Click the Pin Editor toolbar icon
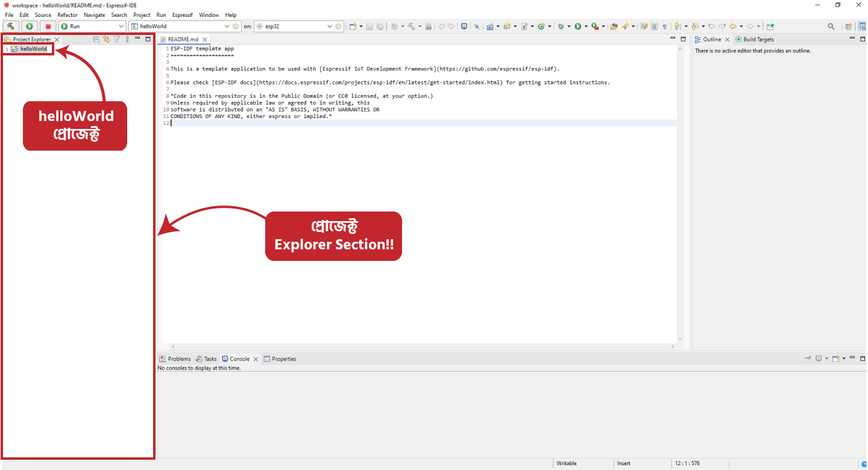 [x=770, y=27]
